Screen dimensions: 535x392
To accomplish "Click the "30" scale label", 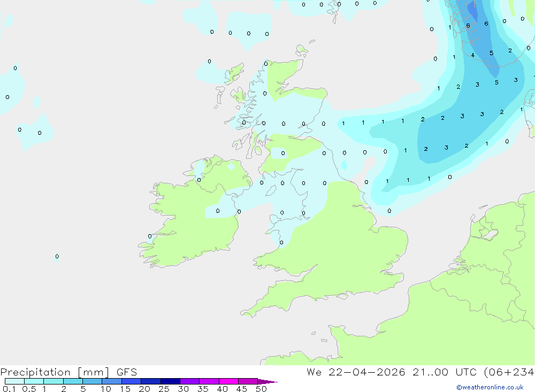I will coord(183,389).
